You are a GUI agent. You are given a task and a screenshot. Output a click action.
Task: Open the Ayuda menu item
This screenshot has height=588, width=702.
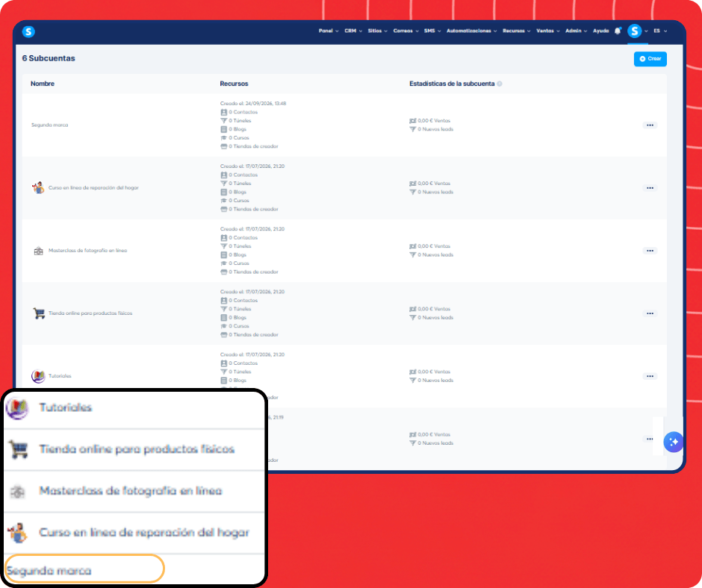[x=601, y=31]
